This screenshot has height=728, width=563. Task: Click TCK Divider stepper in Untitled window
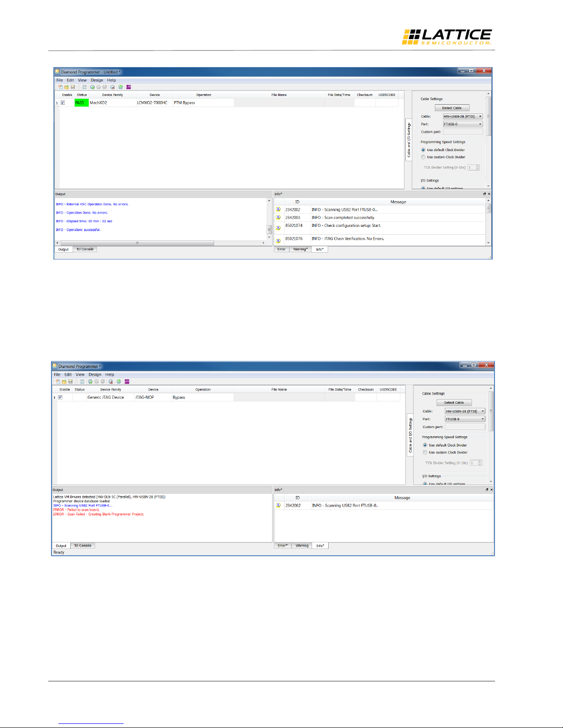pyautogui.click(x=478, y=168)
